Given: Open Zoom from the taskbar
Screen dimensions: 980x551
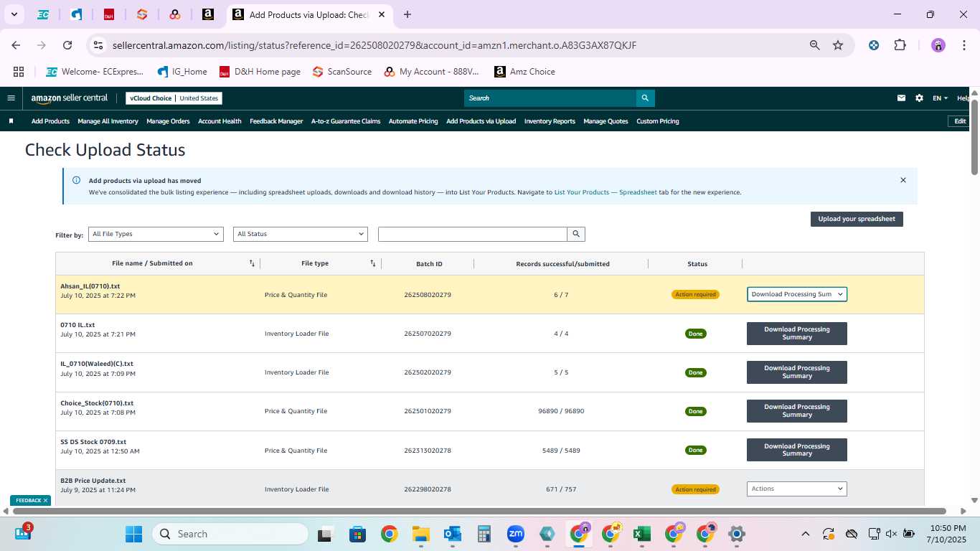Looking at the screenshot, I should [x=516, y=534].
